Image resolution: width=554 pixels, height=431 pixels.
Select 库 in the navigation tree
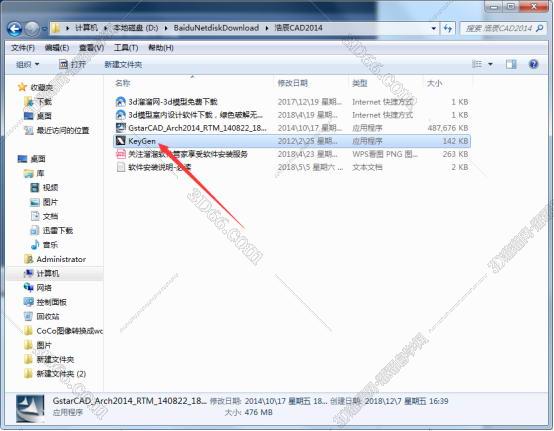(34, 173)
